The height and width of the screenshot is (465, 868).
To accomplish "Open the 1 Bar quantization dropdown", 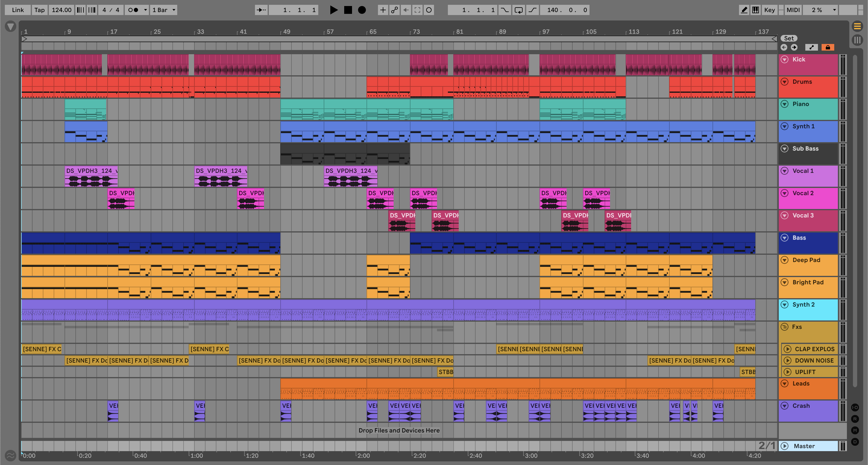I will tap(164, 10).
